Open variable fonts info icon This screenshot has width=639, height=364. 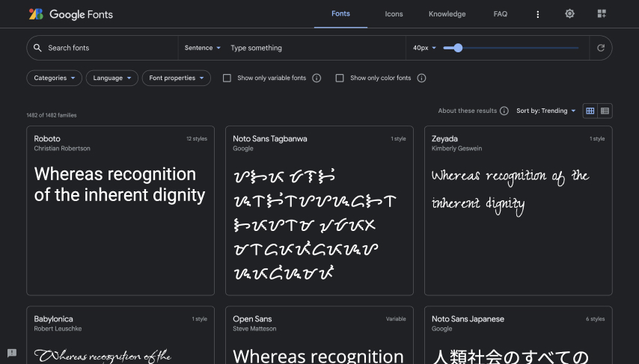317,78
